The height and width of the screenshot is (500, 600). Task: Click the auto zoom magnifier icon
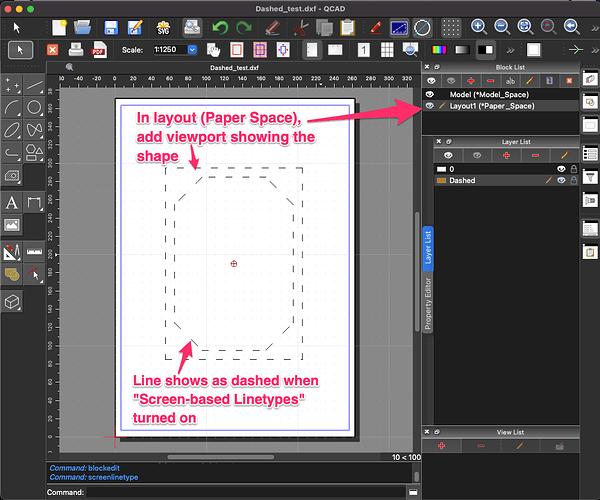(525, 27)
